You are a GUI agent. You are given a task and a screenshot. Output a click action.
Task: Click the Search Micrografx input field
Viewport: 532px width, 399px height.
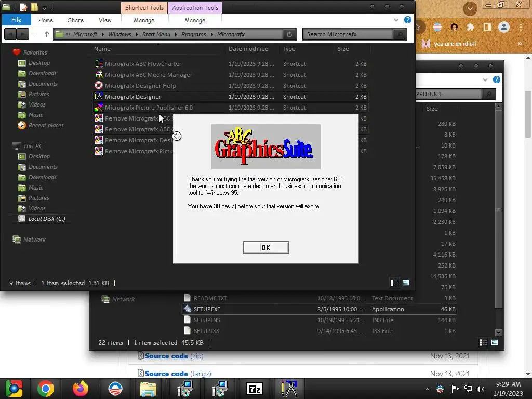coord(348,34)
